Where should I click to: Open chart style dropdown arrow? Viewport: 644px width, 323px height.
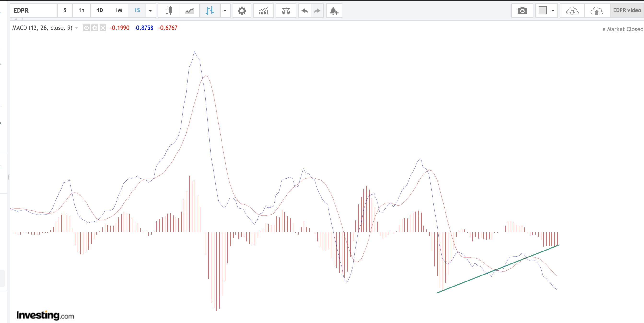[x=225, y=11]
